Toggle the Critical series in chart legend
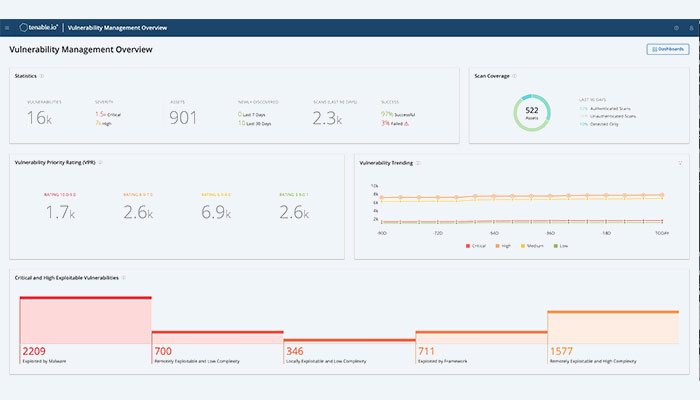The width and height of the screenshot is (700, 400). coord(476,246)
